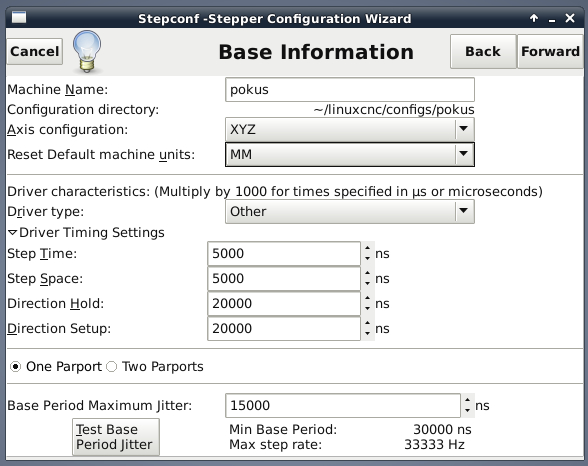The height and width of the screenshot is (466, 588).
Task: Collapse the Driver Timing Settings expander
Action: pos(12,233)
